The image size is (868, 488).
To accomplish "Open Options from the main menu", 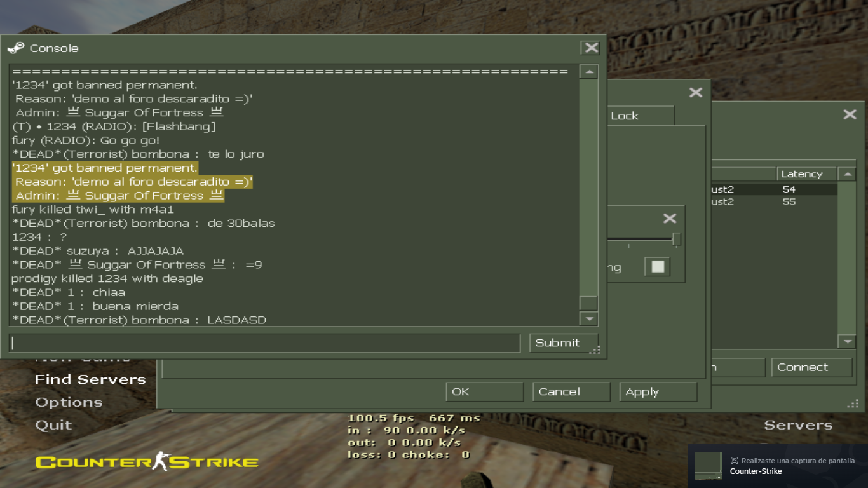I will point(69,403).
